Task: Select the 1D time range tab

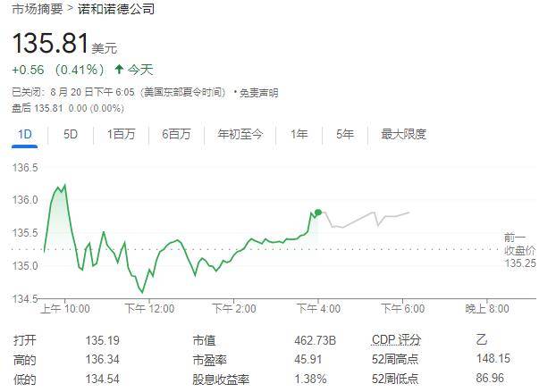Action: (x=25, y=134)
